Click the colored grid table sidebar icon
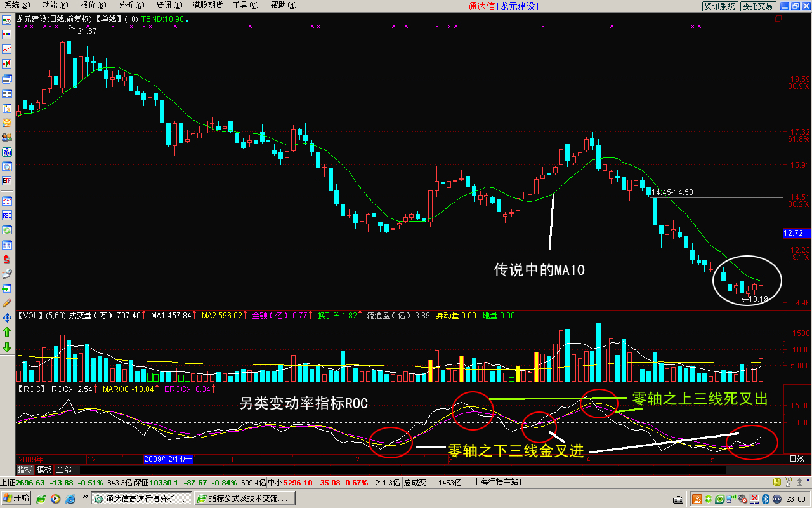This screenshot has width=812, height=508. pos(7,34)
